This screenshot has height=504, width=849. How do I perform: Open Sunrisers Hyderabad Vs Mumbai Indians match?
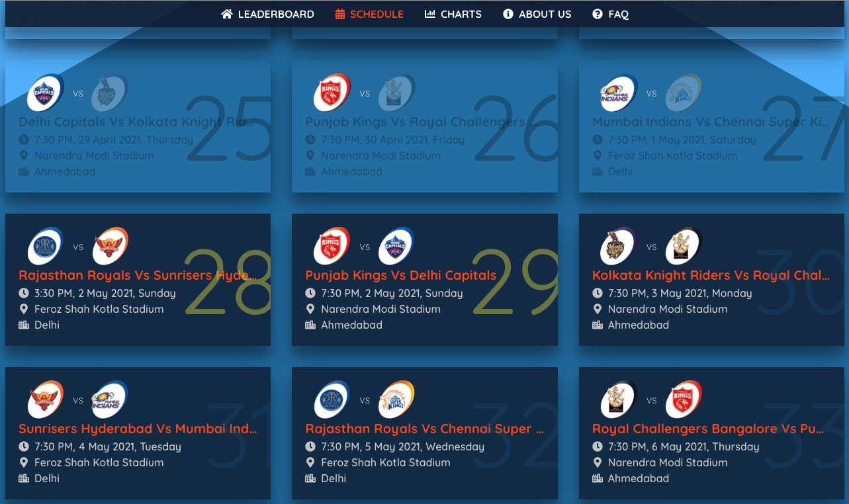(138, 429)
